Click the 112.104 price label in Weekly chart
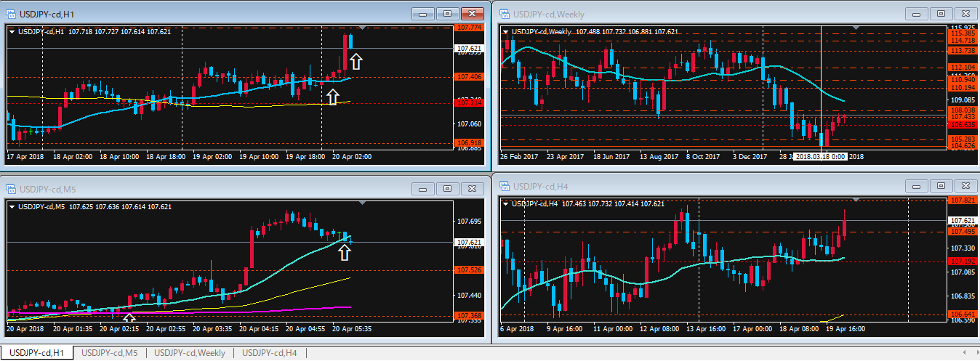980x361 pixels. tap(963, 67)
